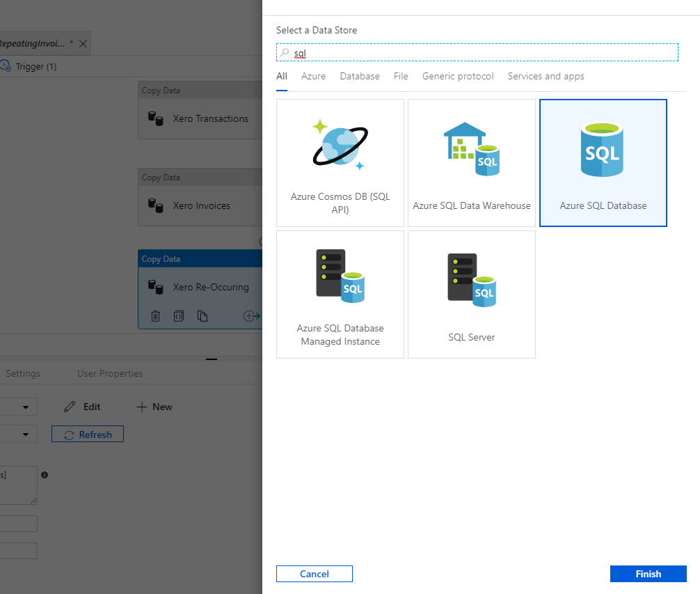Click the Select a Data Store heading
This screenshot has width=700, height=594.
(317, 30)
